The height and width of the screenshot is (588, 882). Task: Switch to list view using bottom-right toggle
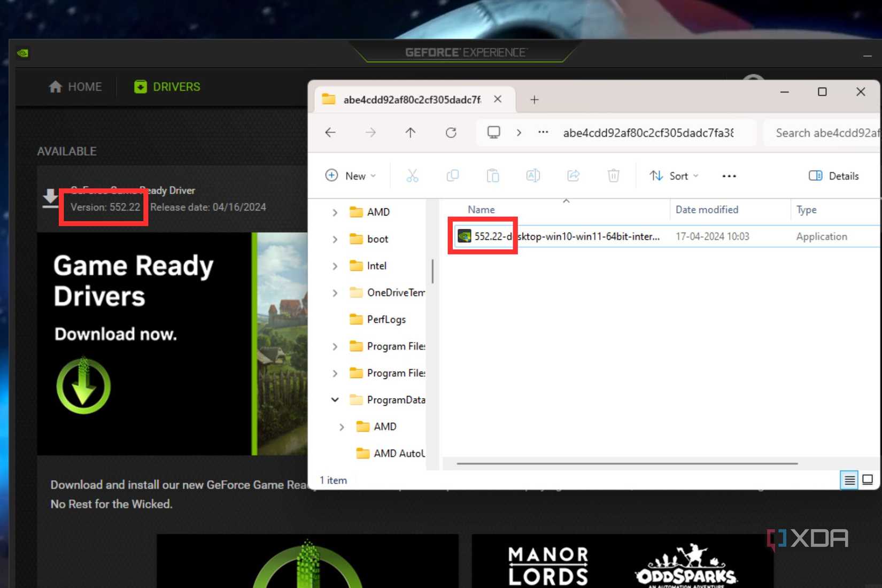848,480
